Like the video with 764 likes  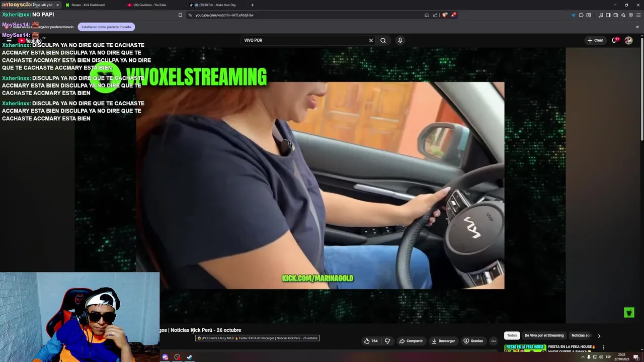pos(371,341)
